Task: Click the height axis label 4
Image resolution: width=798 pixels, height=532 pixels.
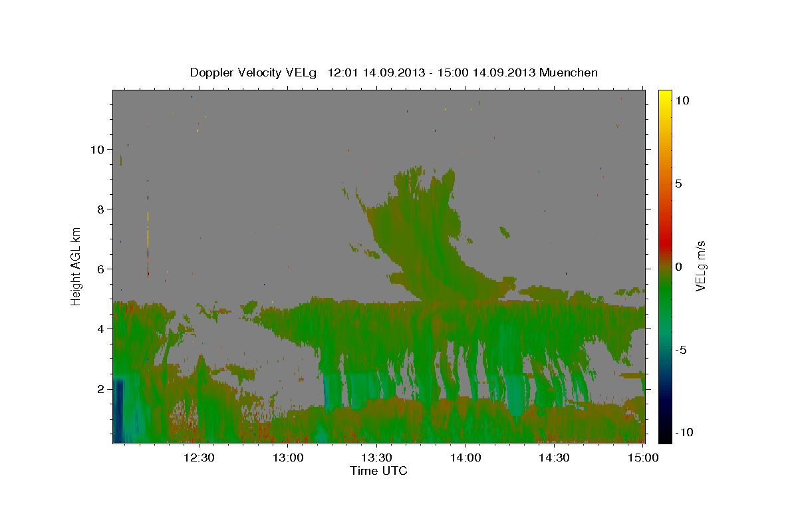Action: [x=101, y=329]
